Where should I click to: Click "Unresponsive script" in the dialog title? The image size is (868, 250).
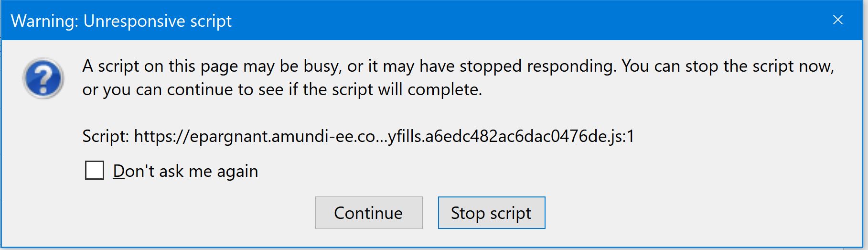[158, 21]
